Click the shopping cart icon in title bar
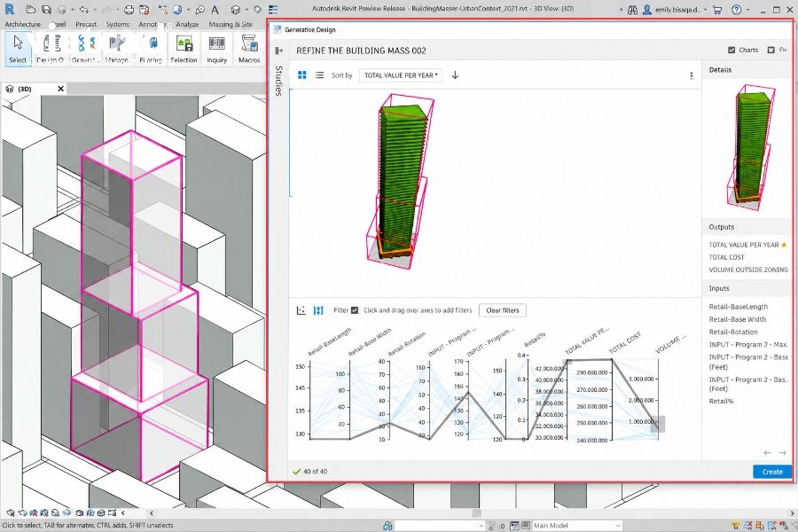The height and width of the screenshot is (532, 798). (717, 9)
